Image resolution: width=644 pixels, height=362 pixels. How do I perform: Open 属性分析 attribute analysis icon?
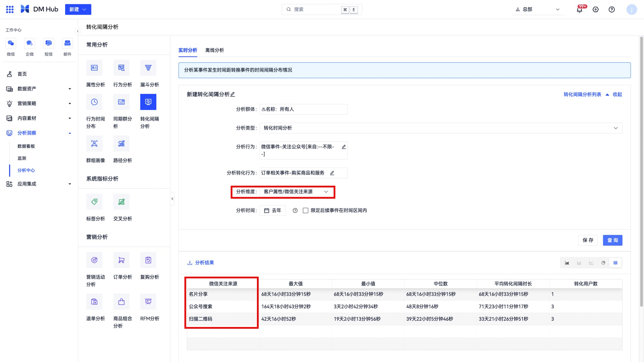click(94, 68)
